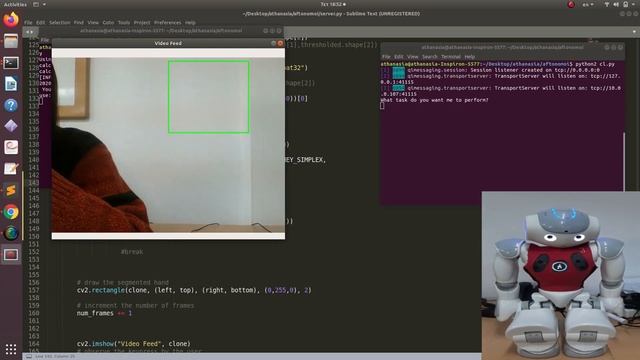Image resolution: width=640 pixels, height=360 pixels.
Task: Click the purple diamond dock icon
Action: (11, 126)
